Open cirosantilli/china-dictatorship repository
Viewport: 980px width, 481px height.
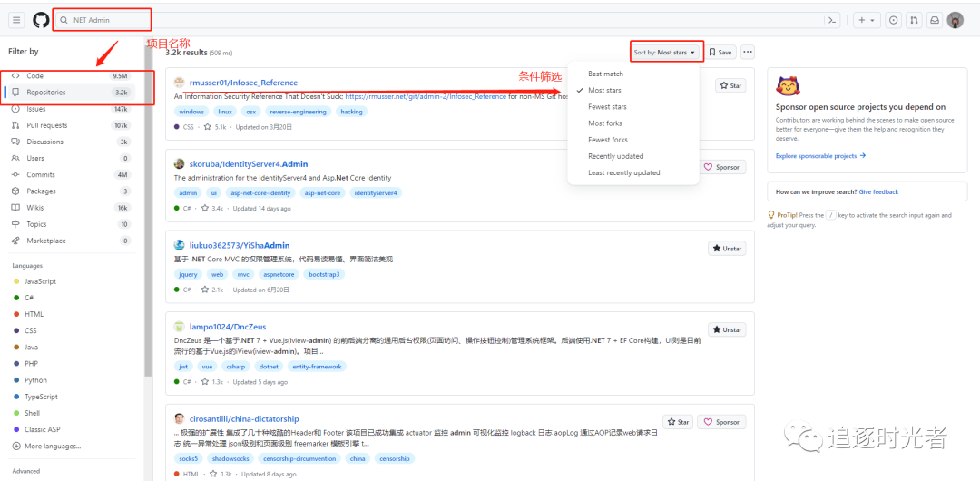244,419
